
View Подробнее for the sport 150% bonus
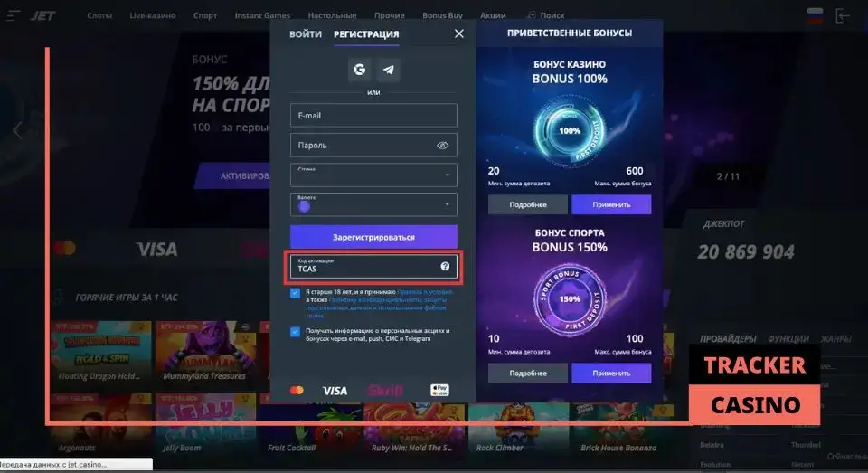527,373
